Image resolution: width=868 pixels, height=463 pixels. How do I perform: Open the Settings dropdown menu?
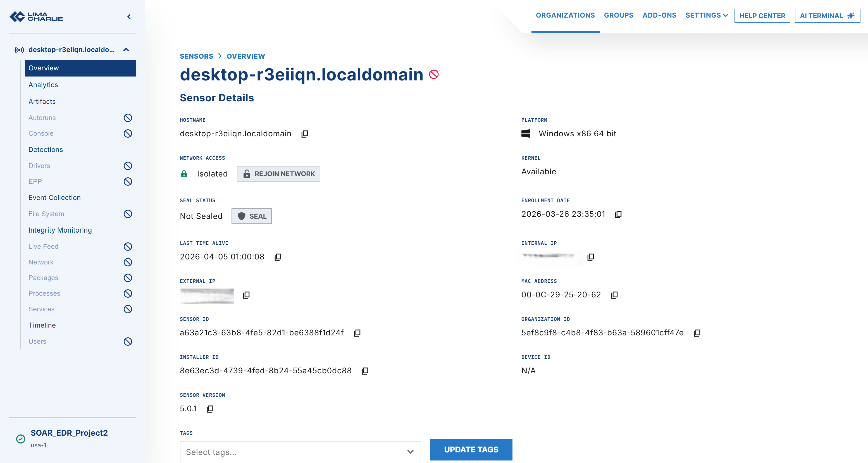[707, 16]
